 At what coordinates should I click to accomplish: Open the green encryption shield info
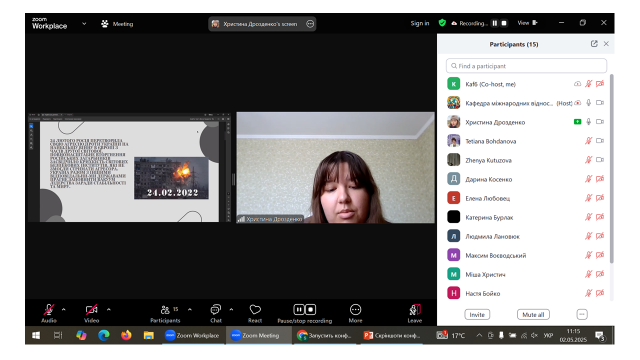(x=442, y=23)
